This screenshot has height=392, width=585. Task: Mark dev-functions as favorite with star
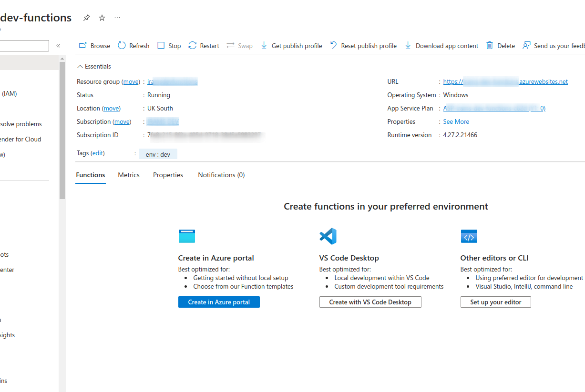pos(102,18)
